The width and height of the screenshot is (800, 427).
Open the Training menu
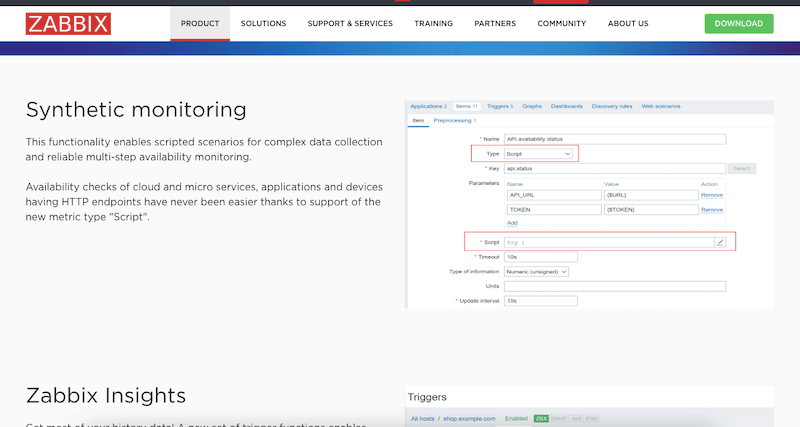(434, 23)
